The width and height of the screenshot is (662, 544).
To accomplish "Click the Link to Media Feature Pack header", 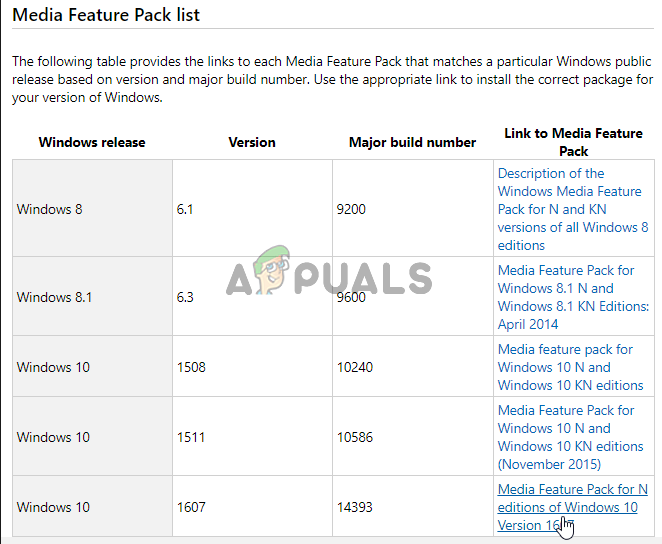I will [574, 142].
